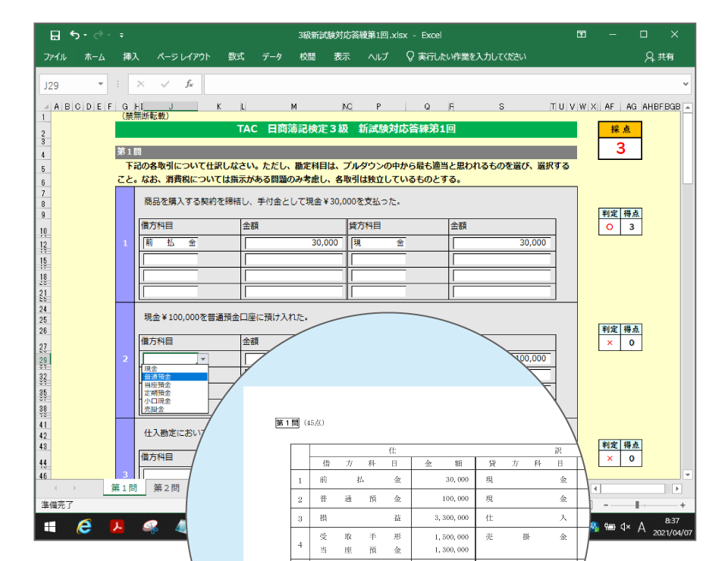Open the Customize Quick Access Toolbar dropdown
Image resolution: width=728 pixels, height=561 pixels.
121,35
